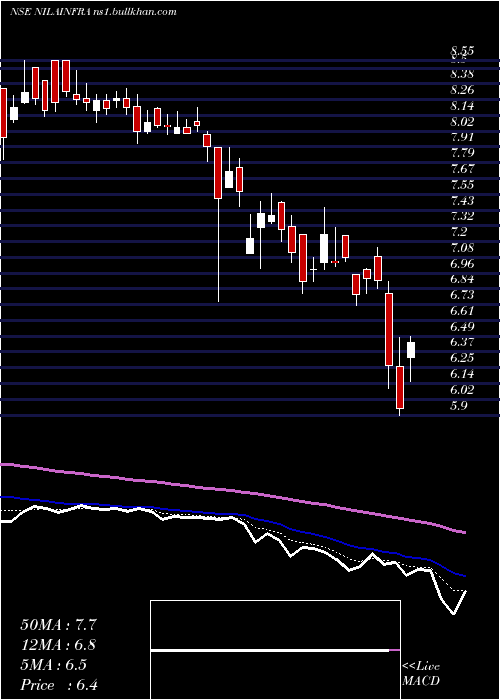The width and height of the screenshot is (500, 700).
Task: Click the 6.84 price axis label
Action: (x=462, y=279)
